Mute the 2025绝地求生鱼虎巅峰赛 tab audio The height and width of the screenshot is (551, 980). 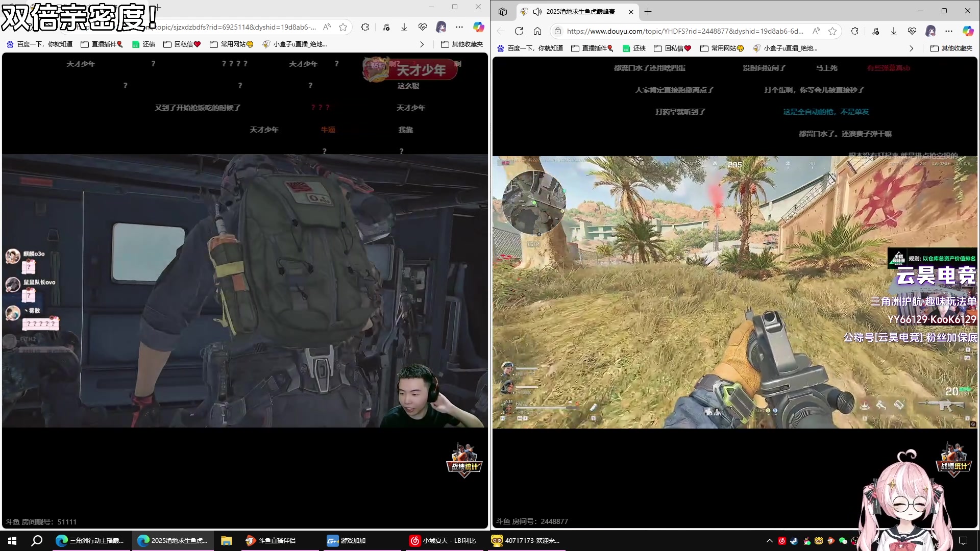(x=537, y=11)
